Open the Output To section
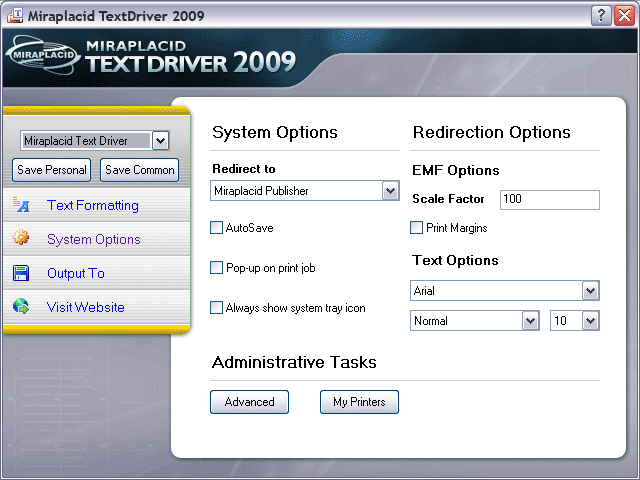Image resolution: width=640 pixels, height=480 pixels. pos(76,273)
